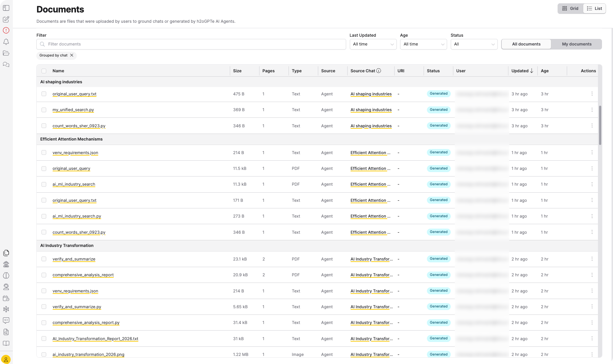
Task: Open the headset support-person icon
Action: tap(6, 287)
